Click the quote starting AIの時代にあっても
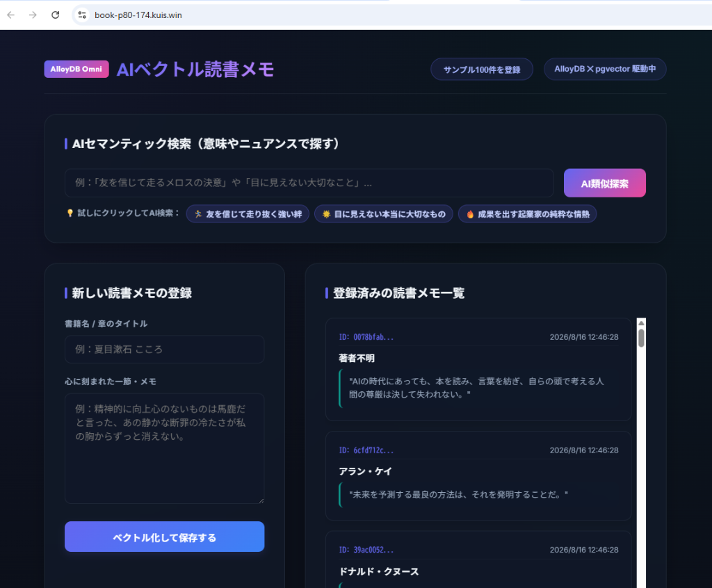The width and height of the screenshot is (712, 588). pyautogui.click(x=476, y=388)
